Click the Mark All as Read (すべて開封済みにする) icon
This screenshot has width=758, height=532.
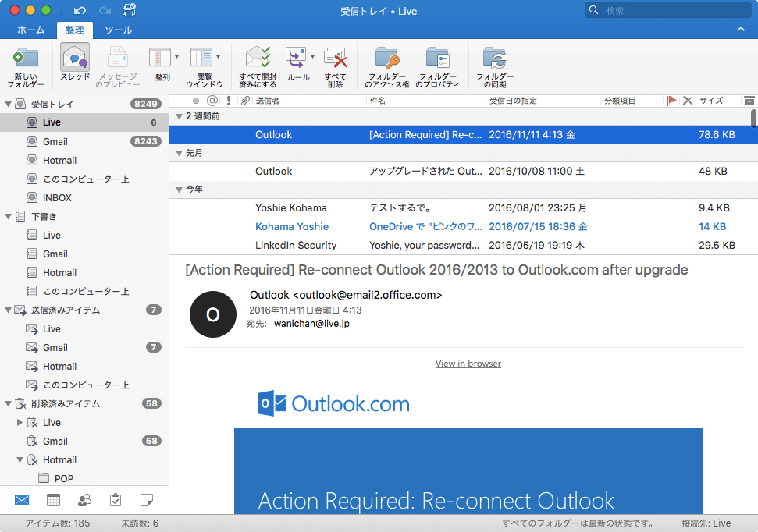258,58
